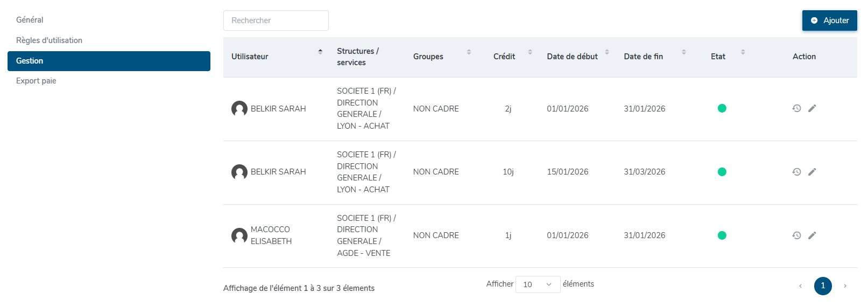Image resolution: width=868 pixels, height=306 pixels.
Task: Edit the MACOCCO ELISABETH entry
Action: point(812,235)
